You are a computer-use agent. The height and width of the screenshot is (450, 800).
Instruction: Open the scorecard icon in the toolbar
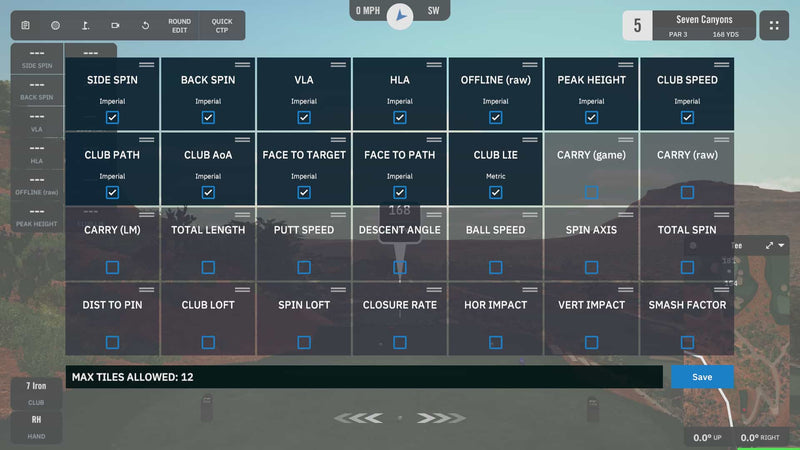point(26,26)
